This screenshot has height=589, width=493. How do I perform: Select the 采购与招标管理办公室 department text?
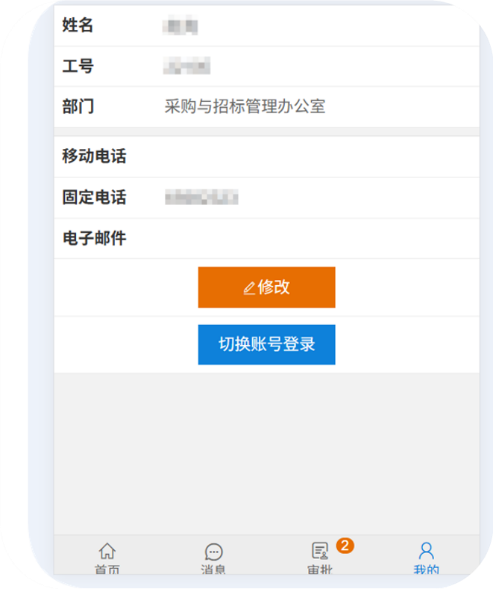point(245,106)
